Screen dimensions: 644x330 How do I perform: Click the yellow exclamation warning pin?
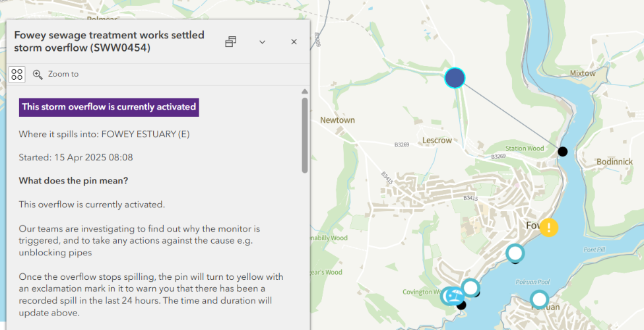pos(549,228)
